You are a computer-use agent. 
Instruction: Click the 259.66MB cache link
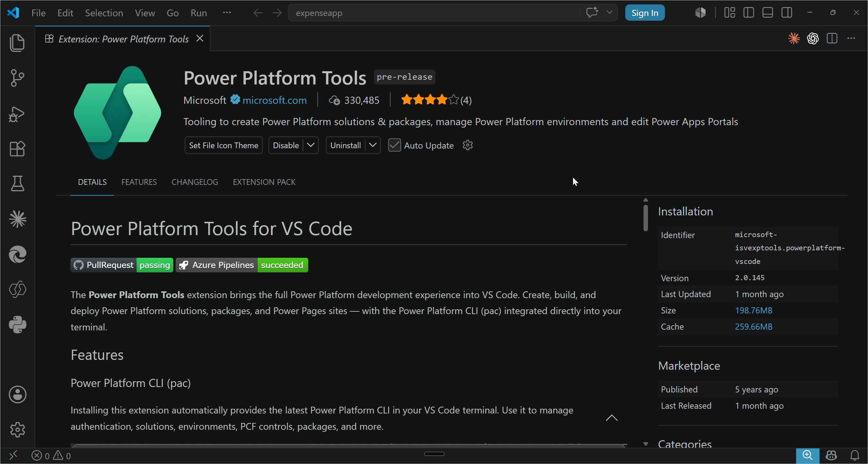(x=753, y=327)
